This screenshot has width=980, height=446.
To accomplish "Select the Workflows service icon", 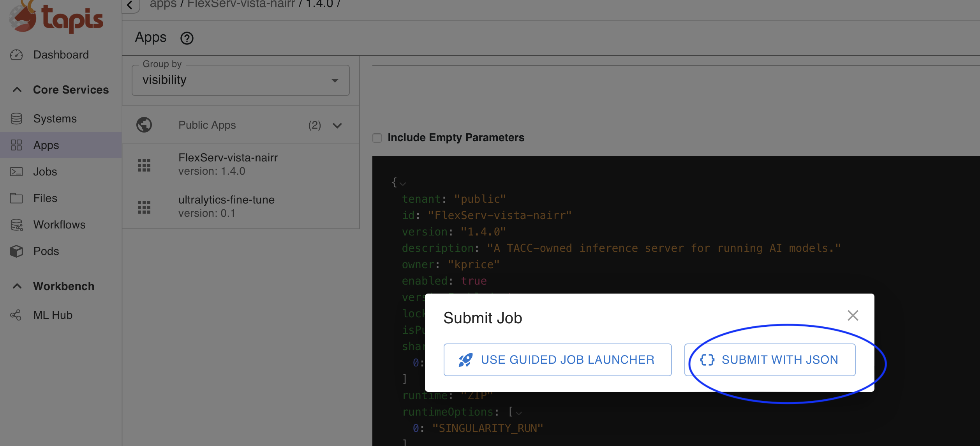I will [16, 225].
